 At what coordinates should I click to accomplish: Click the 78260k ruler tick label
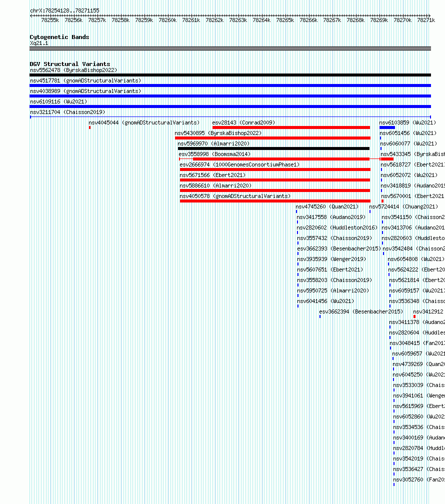coord(167,20)
